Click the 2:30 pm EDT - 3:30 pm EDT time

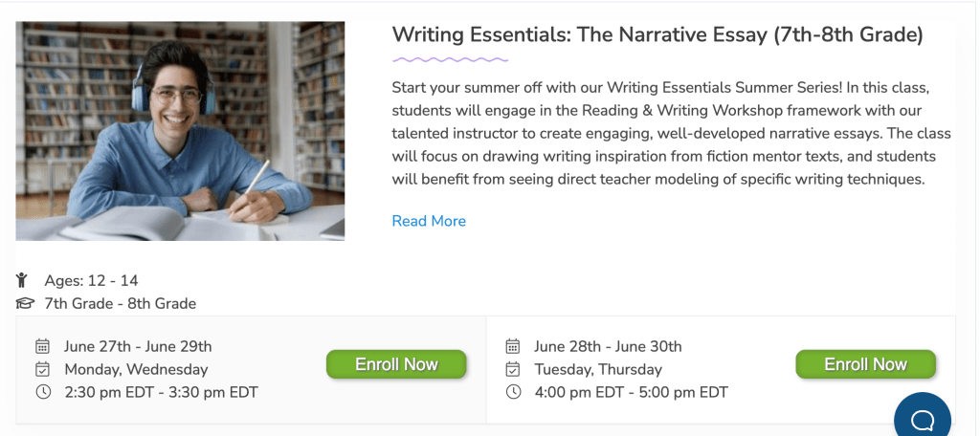click(161, 392)
